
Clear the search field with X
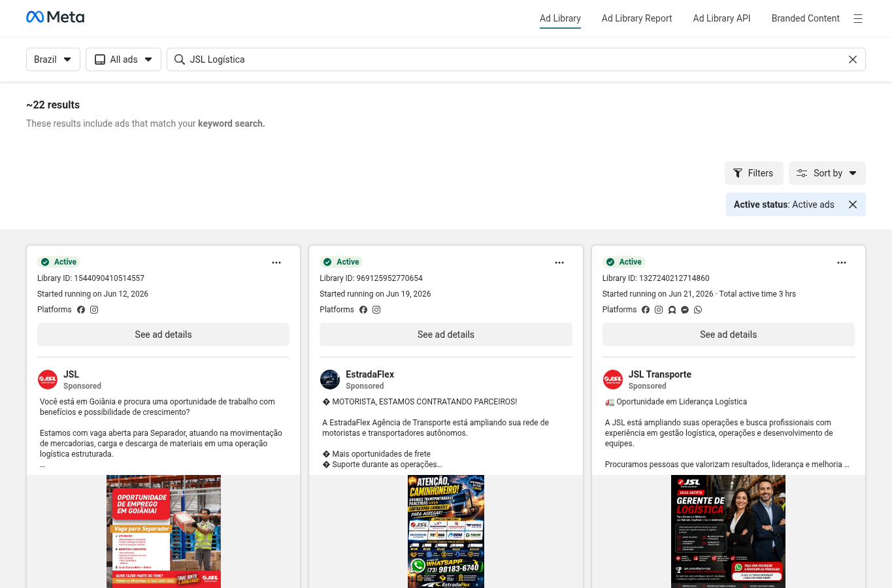853,59
